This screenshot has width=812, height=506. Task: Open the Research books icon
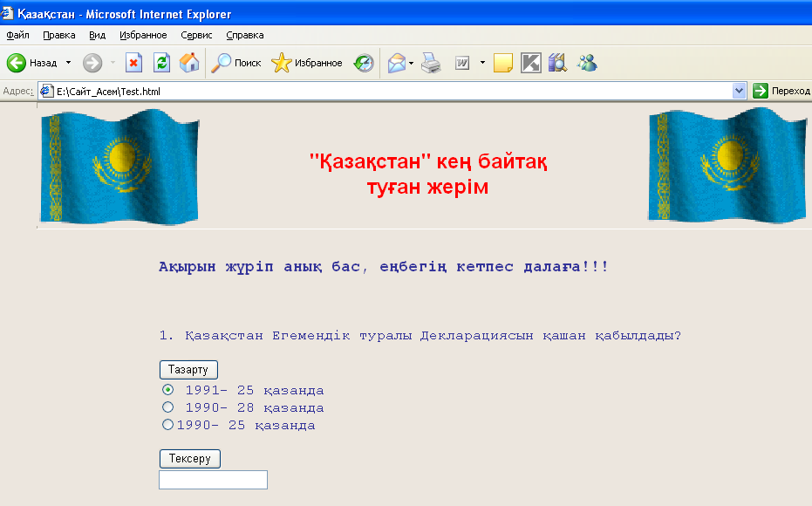coord(557,63)
